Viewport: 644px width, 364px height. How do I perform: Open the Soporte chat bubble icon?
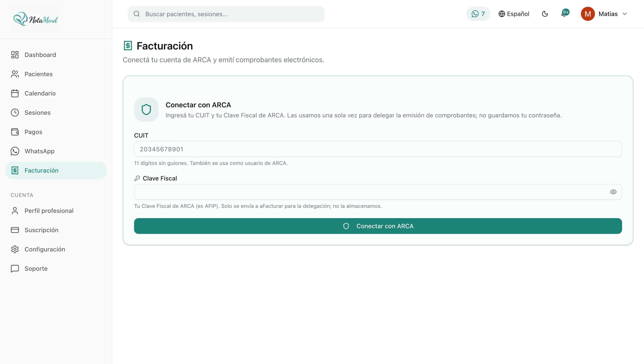pos(15,268)
